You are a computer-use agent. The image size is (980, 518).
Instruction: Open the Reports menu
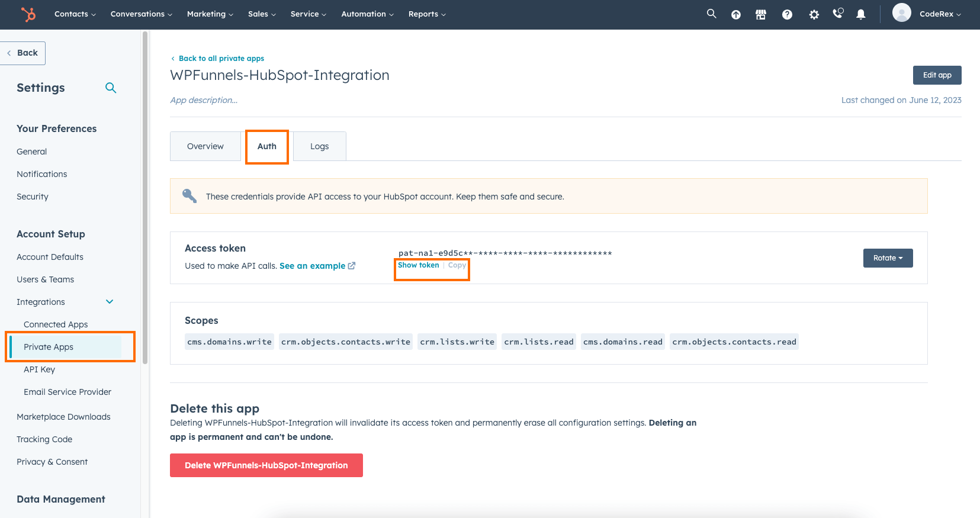tap(428, 14)
